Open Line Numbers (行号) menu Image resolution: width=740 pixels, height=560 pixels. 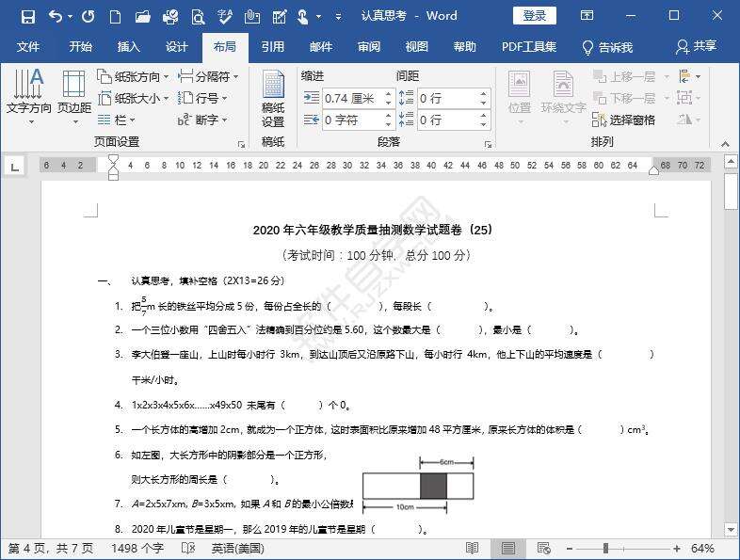point(202,98)
